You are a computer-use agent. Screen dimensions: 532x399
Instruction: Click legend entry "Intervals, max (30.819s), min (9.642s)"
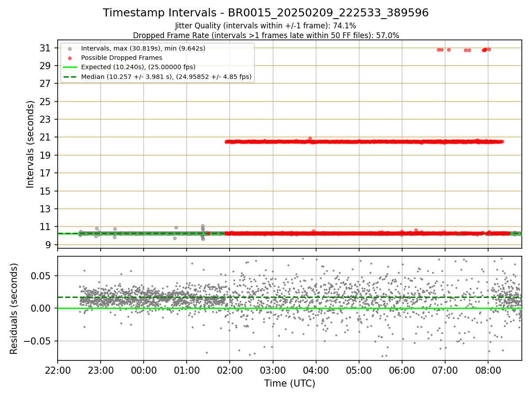(x=143, y=48)
